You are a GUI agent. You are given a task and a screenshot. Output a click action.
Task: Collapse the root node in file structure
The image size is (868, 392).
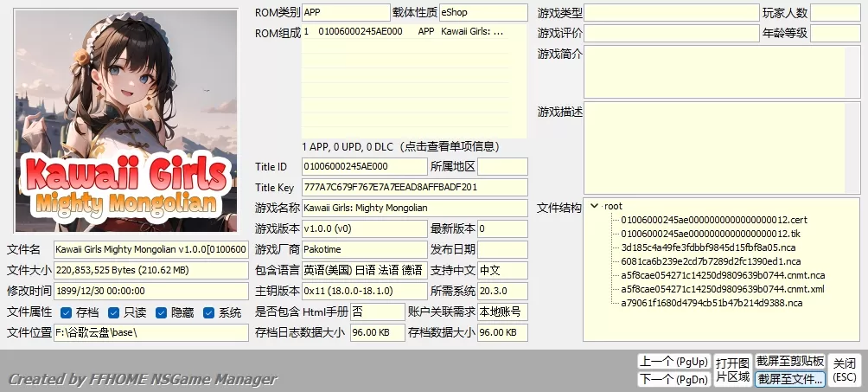click(594, 206)
